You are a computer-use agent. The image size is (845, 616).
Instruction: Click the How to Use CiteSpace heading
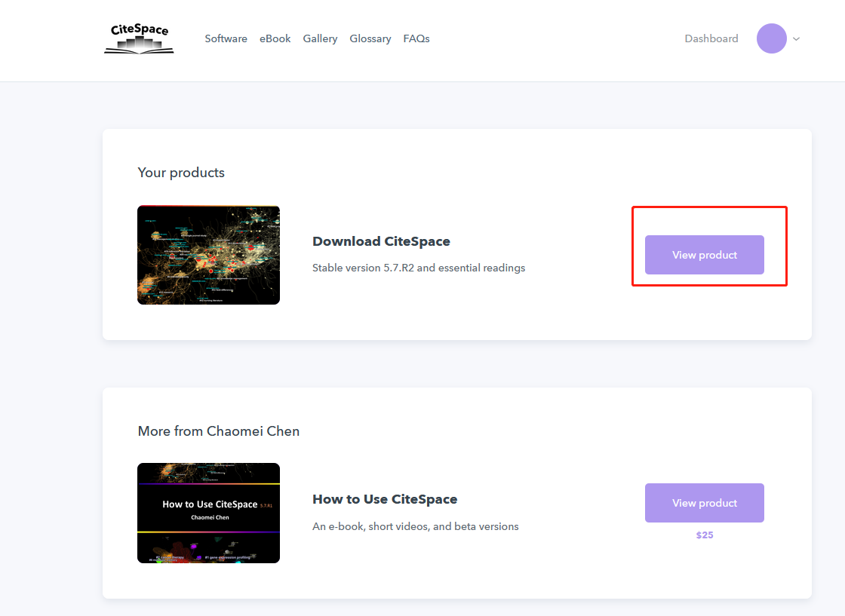385,499
